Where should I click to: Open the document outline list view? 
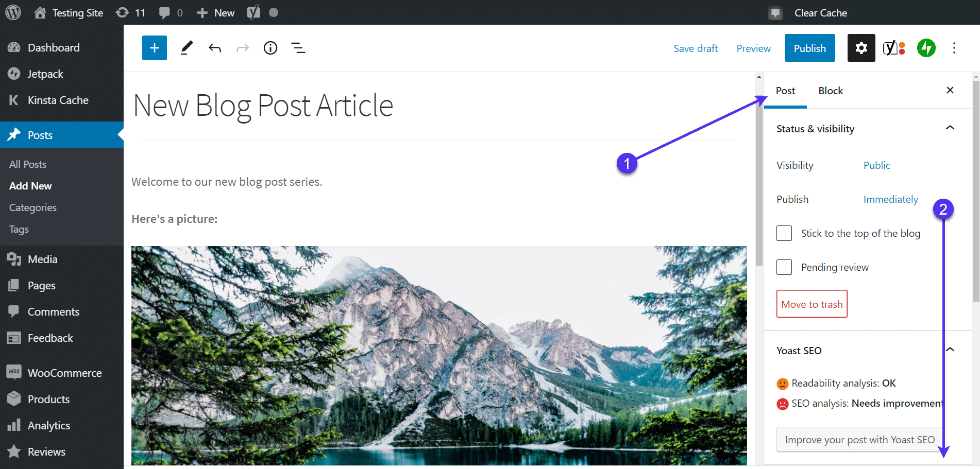pos(298,47)
